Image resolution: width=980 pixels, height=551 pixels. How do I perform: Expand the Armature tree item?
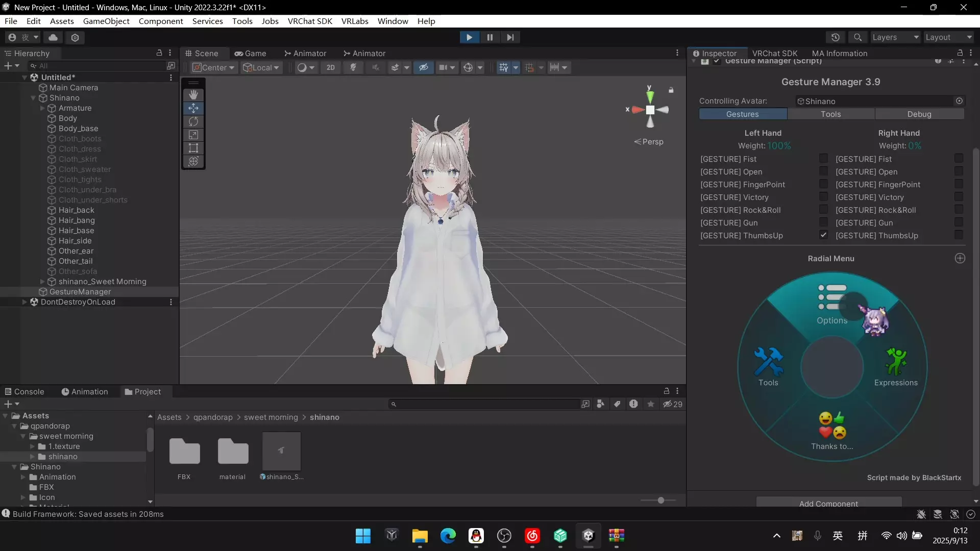point(42,108)
